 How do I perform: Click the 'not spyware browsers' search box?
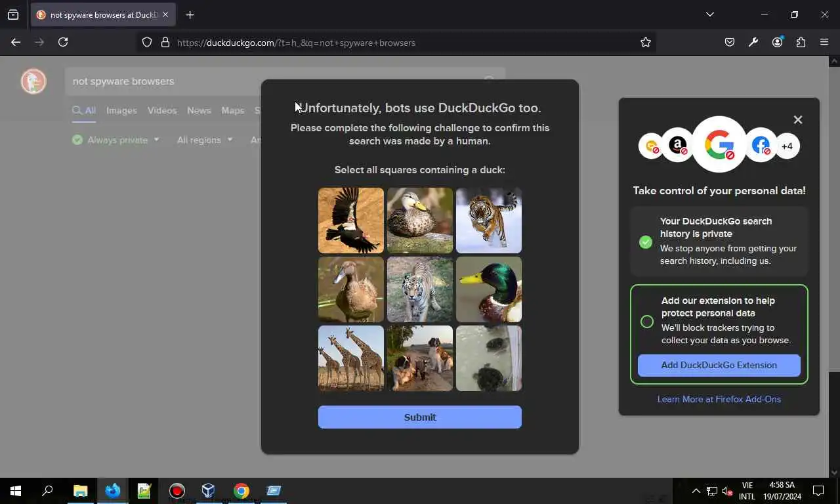point(285,81)
